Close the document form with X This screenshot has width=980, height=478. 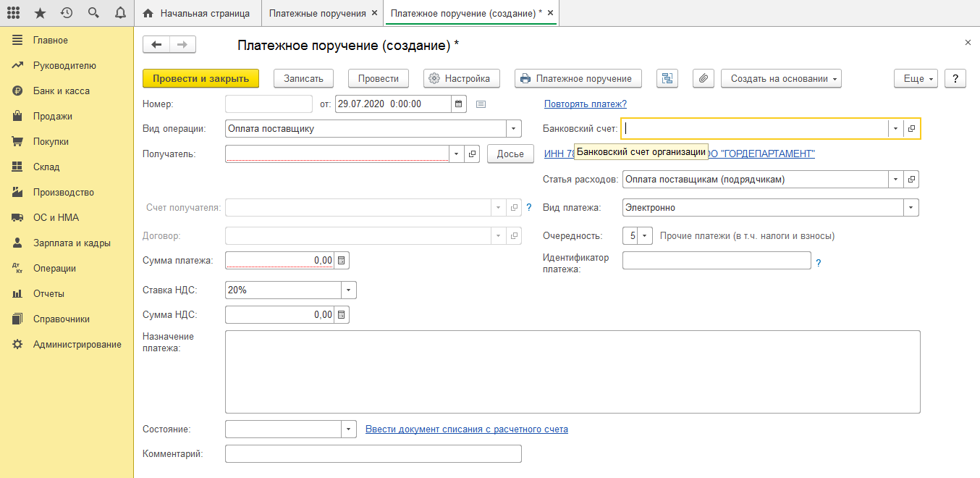(968, 43)
